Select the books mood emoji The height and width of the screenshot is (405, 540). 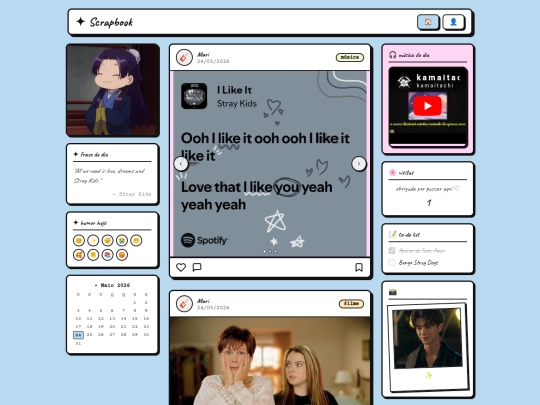coord(107,255)
